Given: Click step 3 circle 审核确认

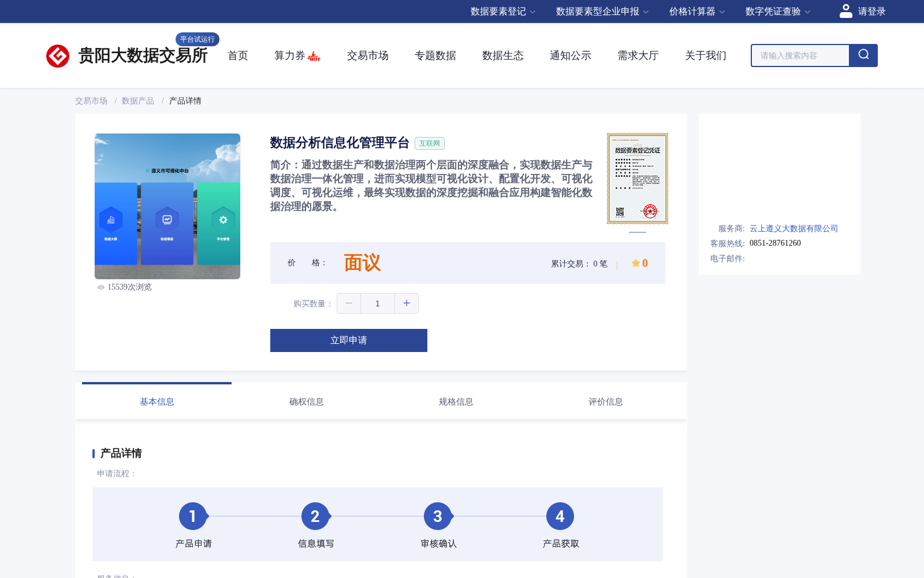Looking at the screenshot, I should tap(438, 516).
